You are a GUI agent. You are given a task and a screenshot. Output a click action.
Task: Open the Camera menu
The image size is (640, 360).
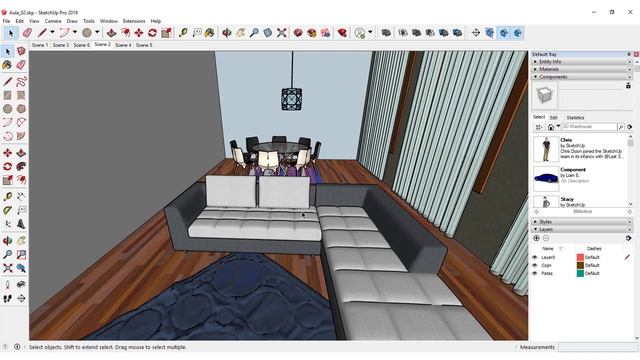pos(53,21)
